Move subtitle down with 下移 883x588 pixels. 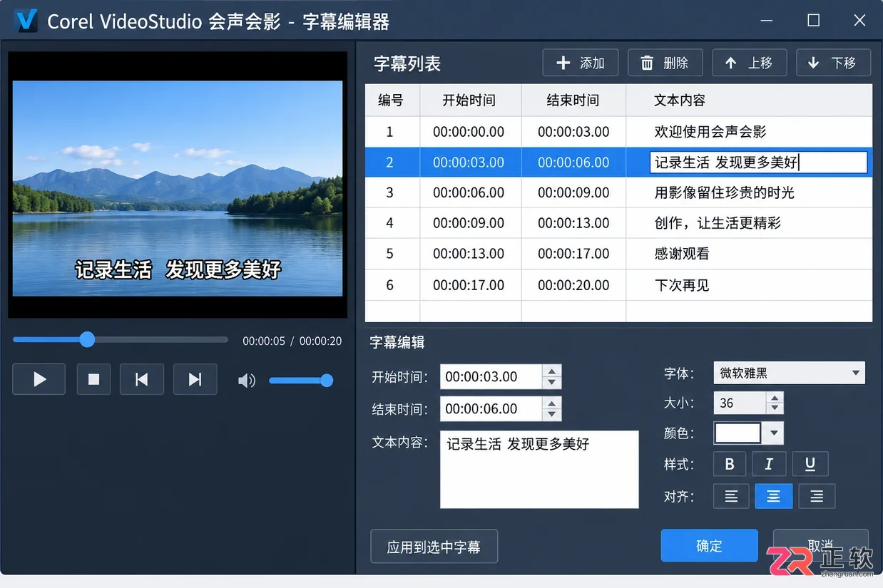(833, 63)
